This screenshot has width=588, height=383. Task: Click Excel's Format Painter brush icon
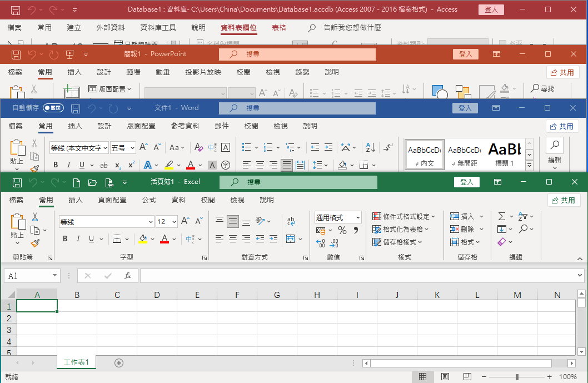[x=35, y=243]
